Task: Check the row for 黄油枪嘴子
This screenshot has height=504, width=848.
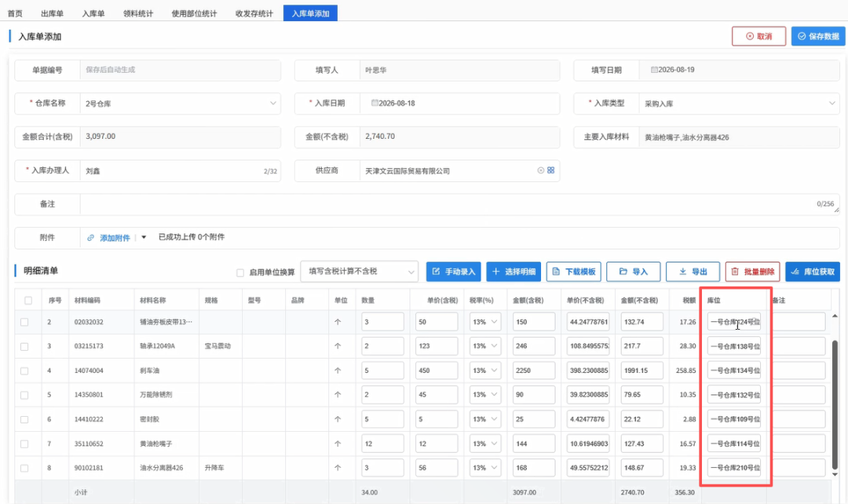Action: (x=24, y=444)
